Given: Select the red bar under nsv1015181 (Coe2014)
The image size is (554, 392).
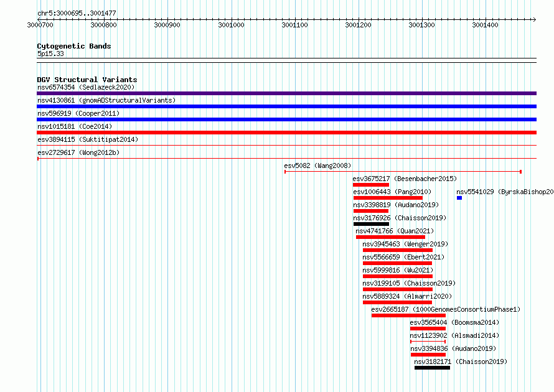Looking at the screenshot, I should coord(286,133).
